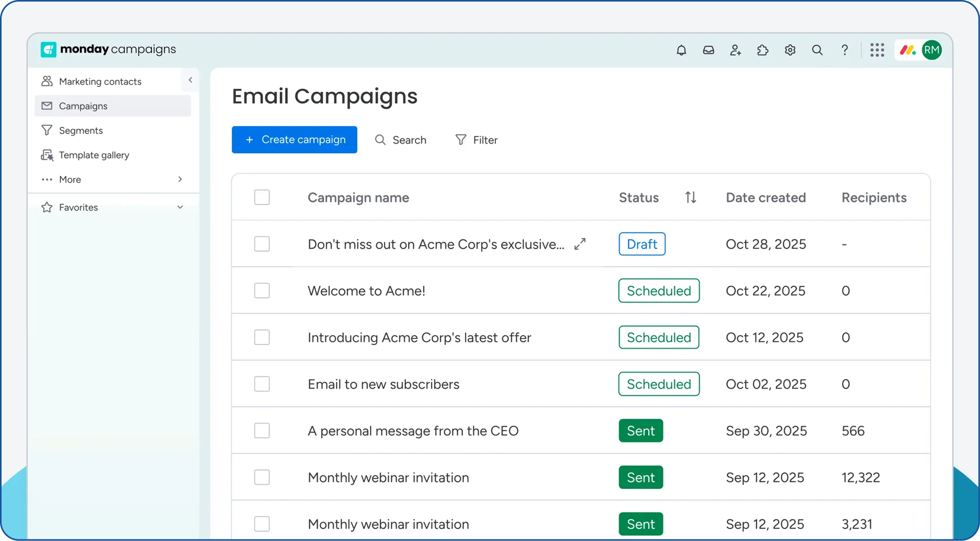The width and height of the screenshot is (980, 541).
Task: Open the help question mark
Action: (x=844, y=50)
